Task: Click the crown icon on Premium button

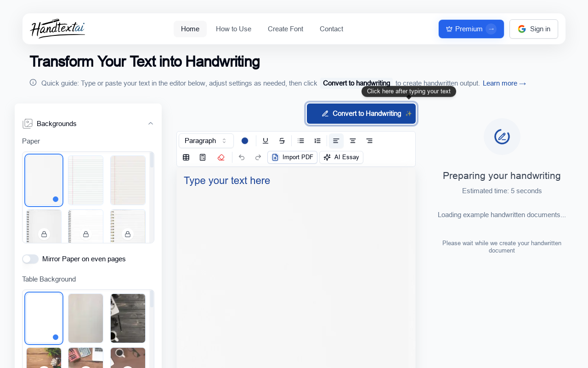Action: pyautogui.click(x=449, y=29)
